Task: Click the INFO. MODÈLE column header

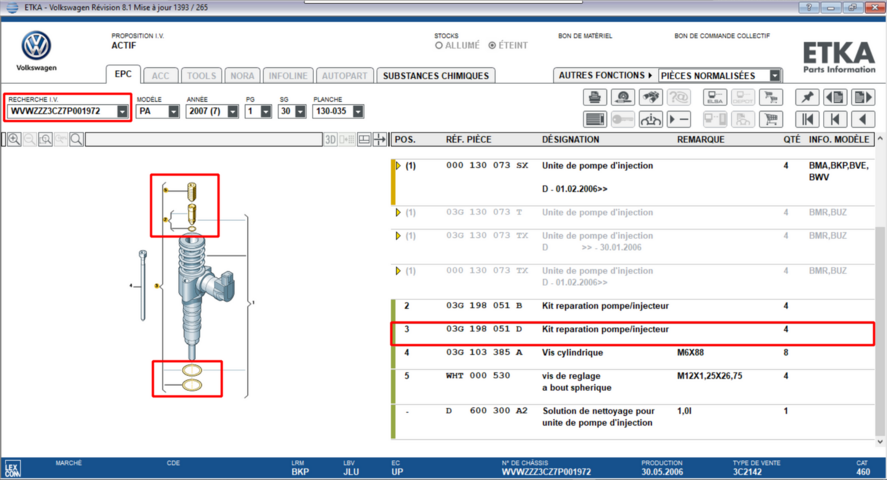Action: click(838, 140)
